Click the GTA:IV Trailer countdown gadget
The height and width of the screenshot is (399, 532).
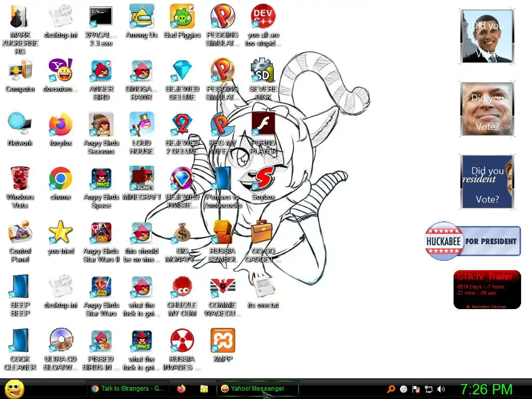click(x=487, y=289)
